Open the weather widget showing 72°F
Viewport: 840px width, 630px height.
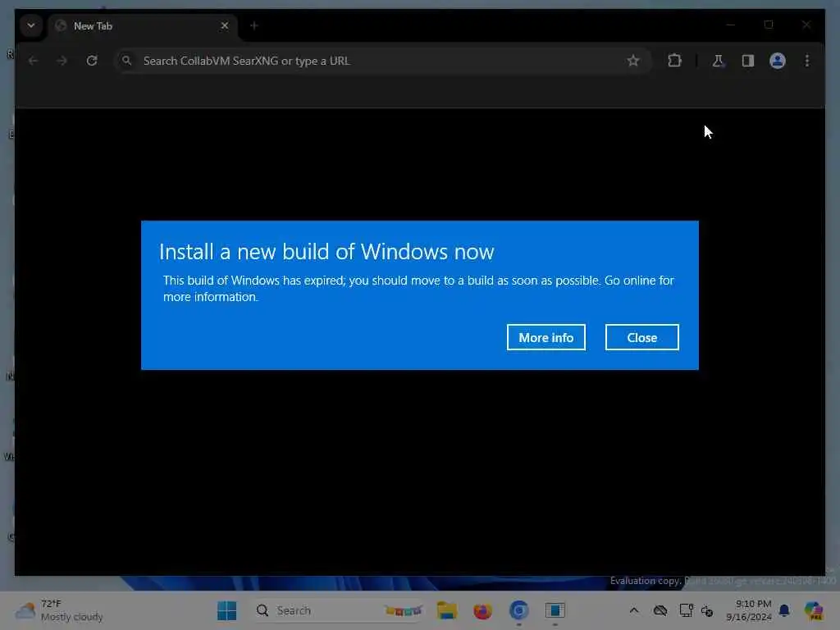(x=59, y=610)
